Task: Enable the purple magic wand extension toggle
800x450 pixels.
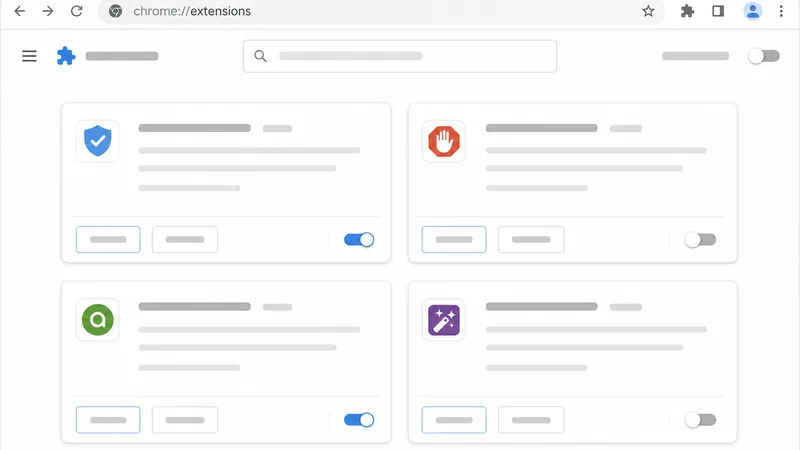Action: [700, 420]
